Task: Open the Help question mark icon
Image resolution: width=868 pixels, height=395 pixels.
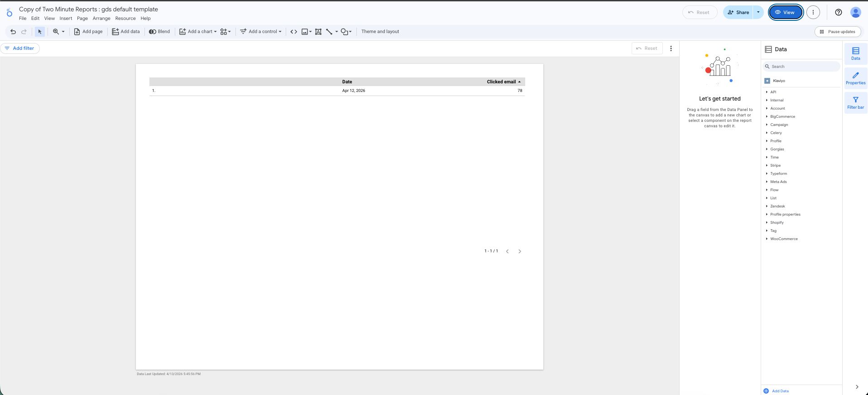Action: coord(838,12)
